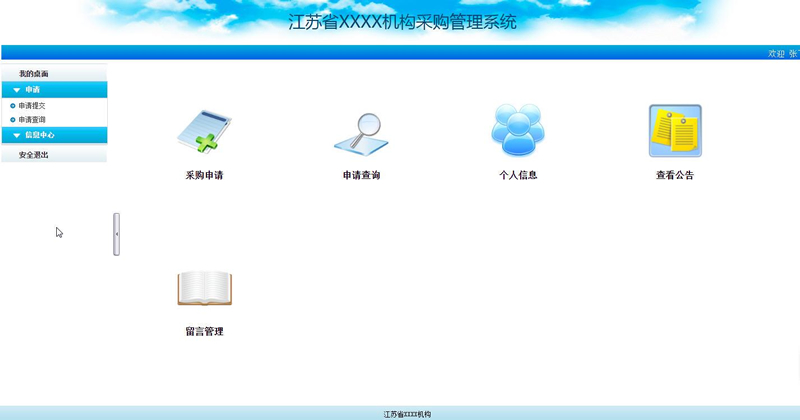Click the 查看公告 sticky notes icon
The image size is (800, 420).
tap(675, 131)
